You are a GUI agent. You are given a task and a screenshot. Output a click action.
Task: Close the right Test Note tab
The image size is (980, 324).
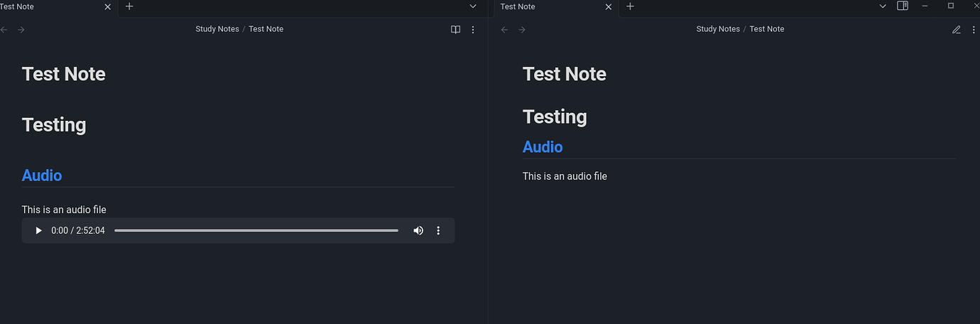point(609,6)
